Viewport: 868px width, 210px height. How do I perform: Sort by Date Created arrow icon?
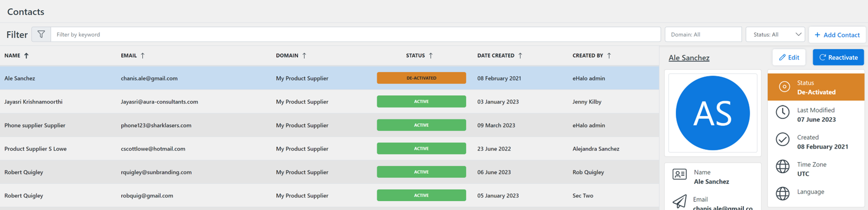[x=520, y=56]
